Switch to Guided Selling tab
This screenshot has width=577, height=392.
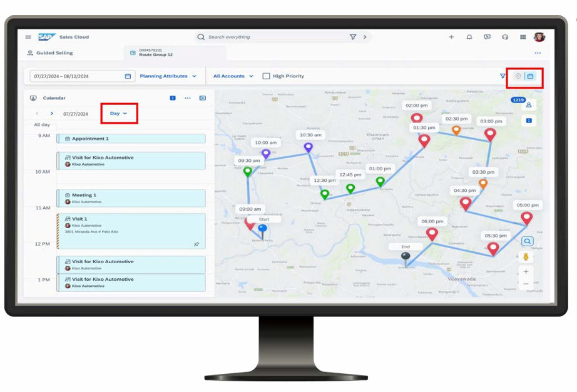[x=50, y=53]
